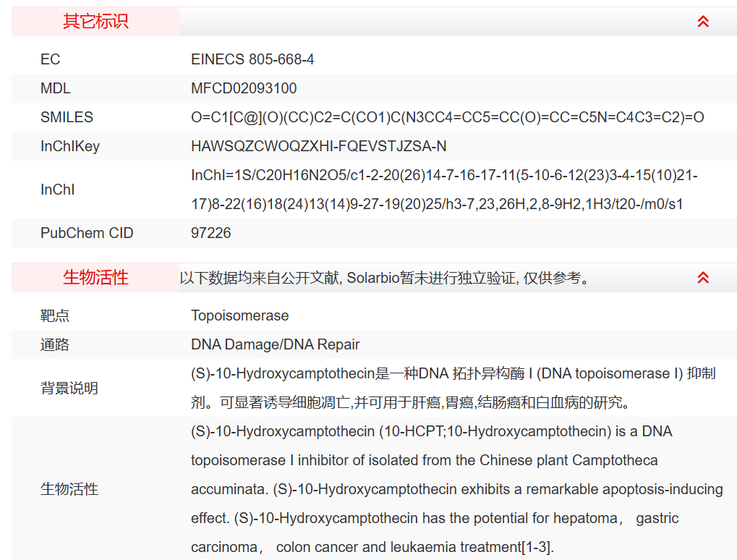Viewport: 737px width, 560px height.
Task: Click the MDL number MFCD02093100
Action: point(244,88)
